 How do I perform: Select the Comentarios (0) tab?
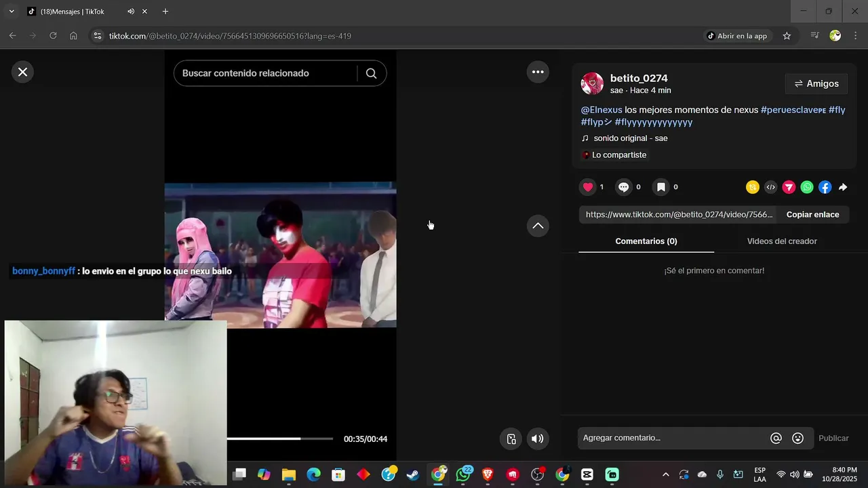coord(646,241)
